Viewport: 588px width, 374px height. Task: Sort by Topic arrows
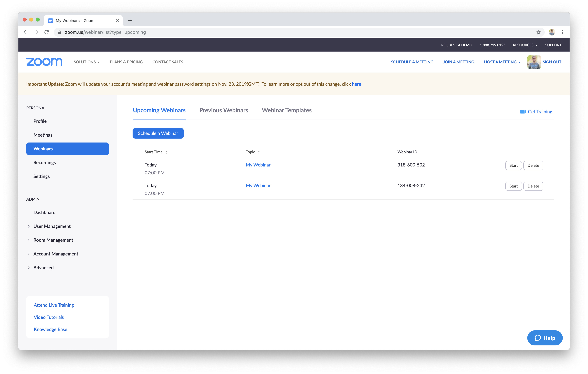pos(259,152)
